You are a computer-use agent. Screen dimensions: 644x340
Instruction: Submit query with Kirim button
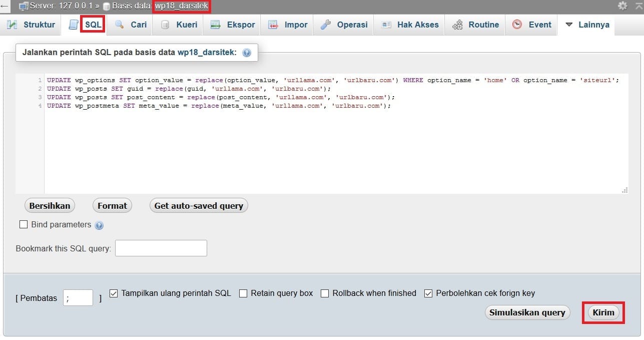point(603,312)
